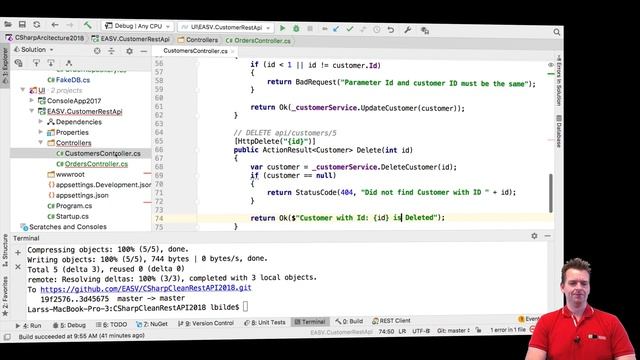This screenshot has height=360, width=640.
Task: Open the 4: Run tool window
Action: (28, 325)
